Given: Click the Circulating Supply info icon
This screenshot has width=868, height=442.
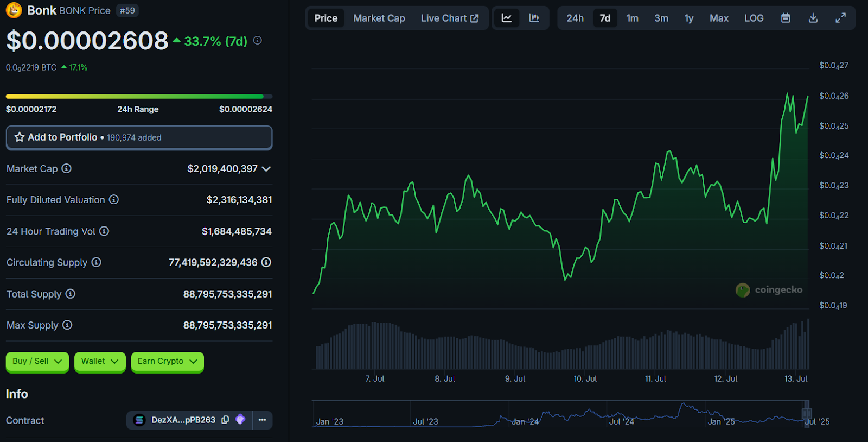Looking at the screenshot, I should [96, 262].
